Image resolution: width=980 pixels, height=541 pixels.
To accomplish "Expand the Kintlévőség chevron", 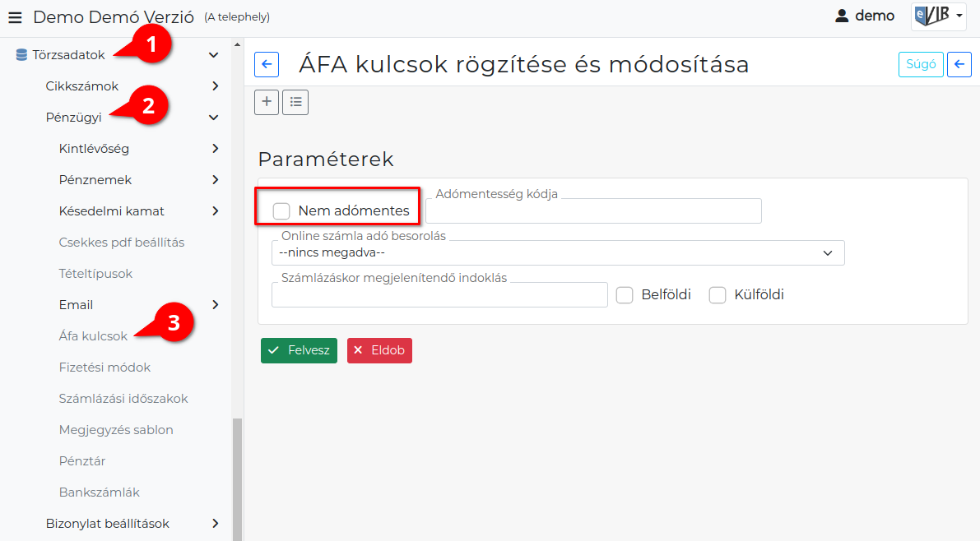I will tap(215, 149).
